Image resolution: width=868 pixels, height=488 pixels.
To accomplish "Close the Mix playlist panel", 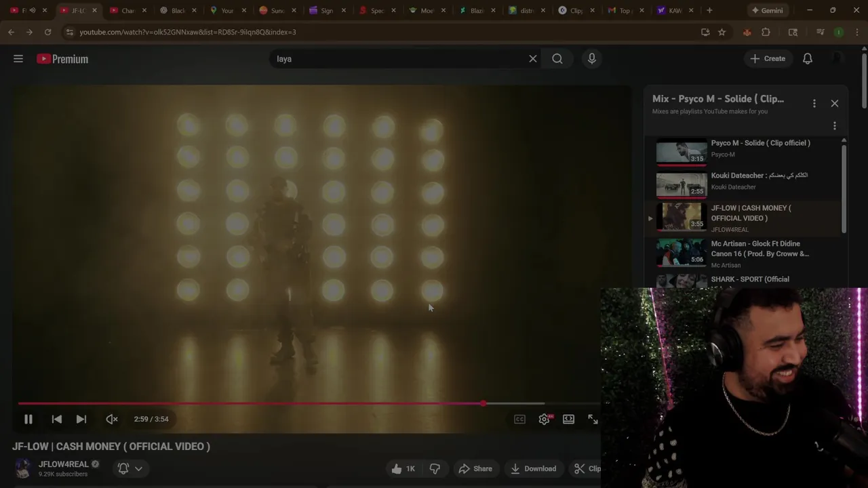I will [835, 104].
